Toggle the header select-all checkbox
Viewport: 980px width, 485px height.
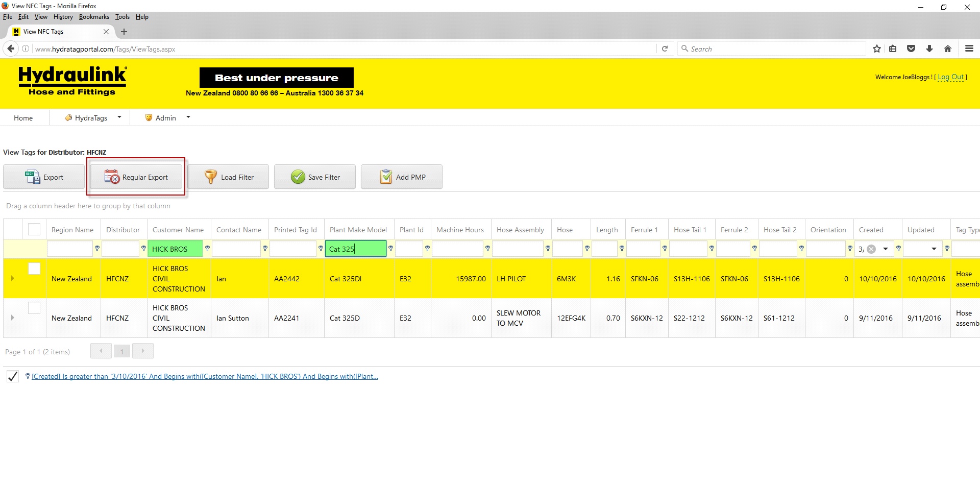pos(34,229)
